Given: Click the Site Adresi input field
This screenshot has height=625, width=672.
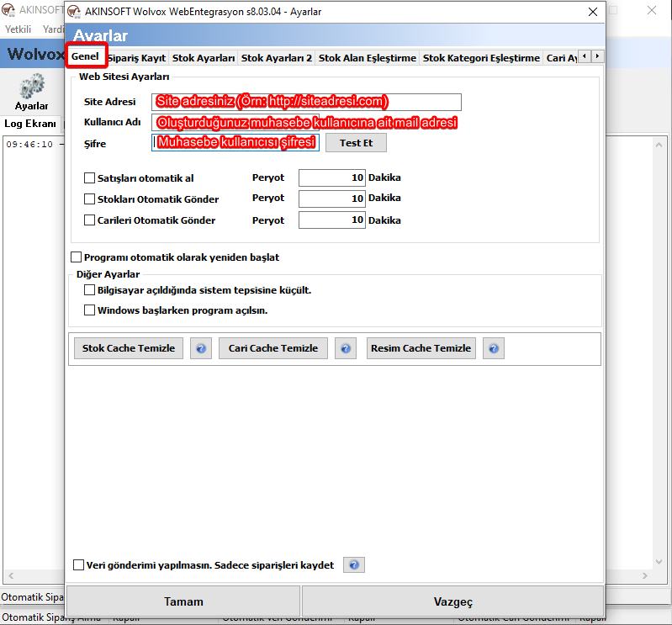Looking at the screenshot, I should pos(306,102).
